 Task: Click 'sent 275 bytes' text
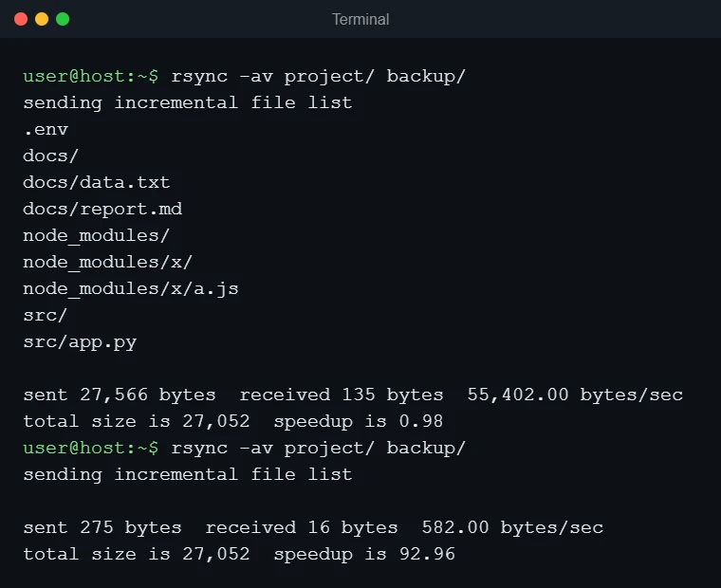[102, 527]
